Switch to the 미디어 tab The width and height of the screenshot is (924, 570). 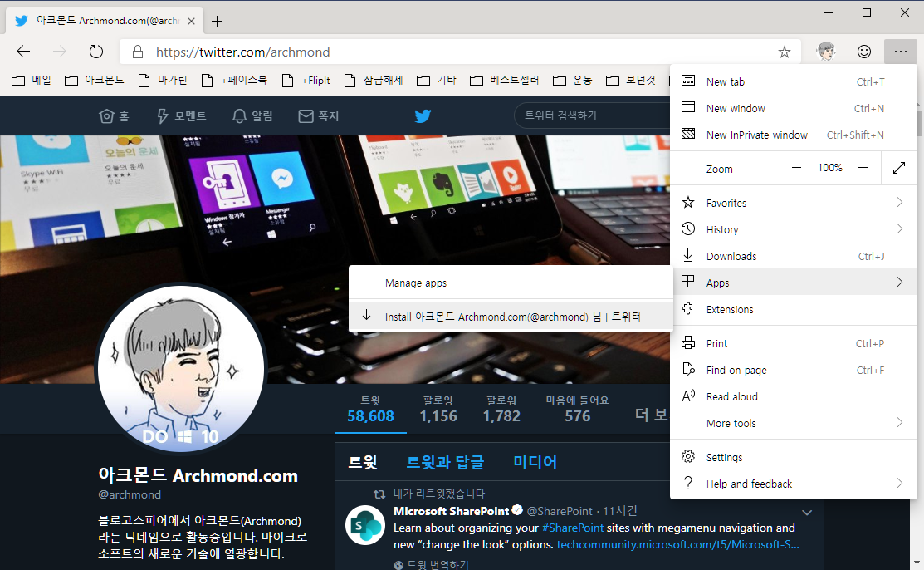(x=535, y=462)
